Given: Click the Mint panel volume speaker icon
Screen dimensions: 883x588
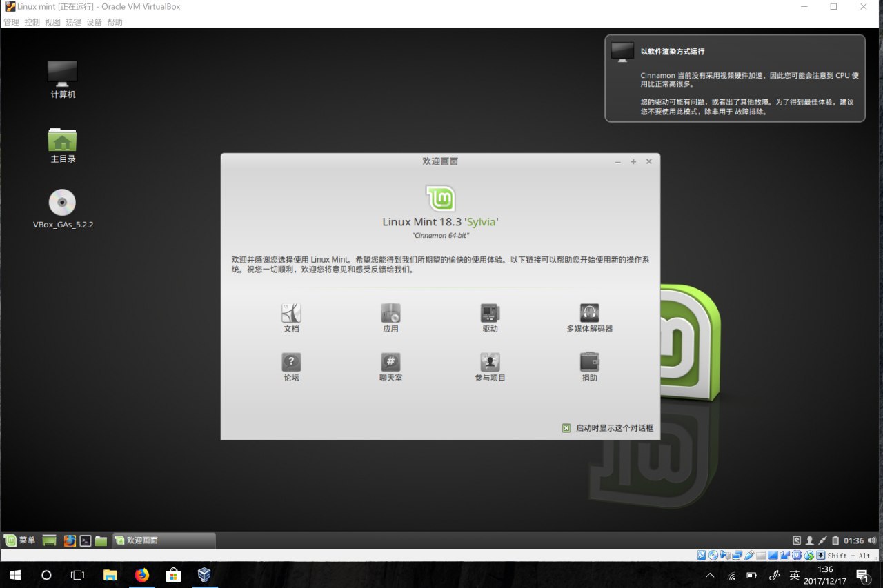Looking at the screenshot, I should (873, 540).
